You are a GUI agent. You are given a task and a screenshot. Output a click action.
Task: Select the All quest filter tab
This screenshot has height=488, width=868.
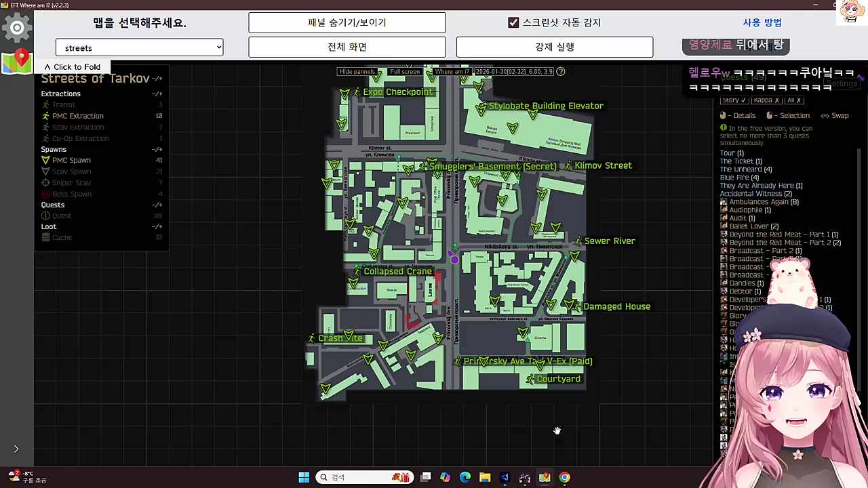coord(794,100)
